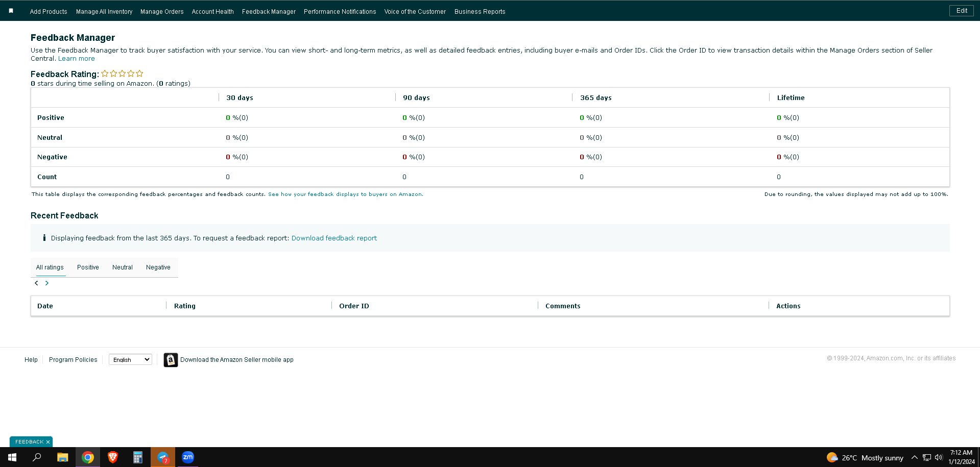This screenshot has height=467, width=980.
Task: Show hidden system tray icons
Action: tap(915, 457)
